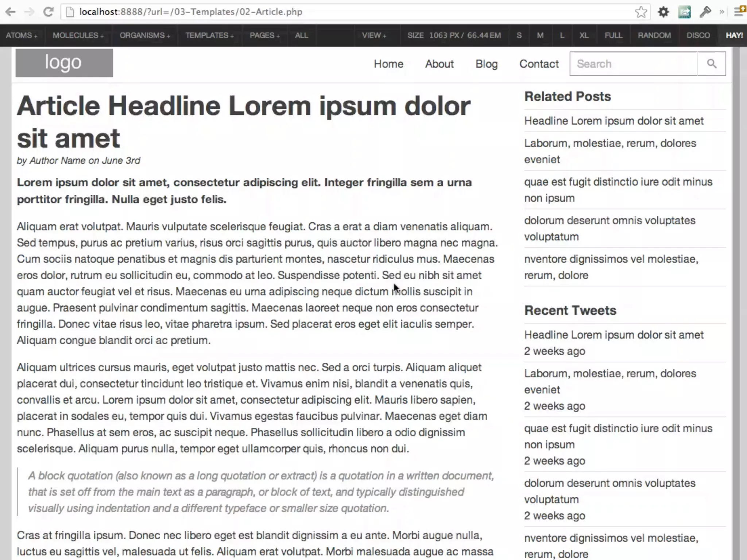
Task: Click into the Search input field
Action: coord(633,64)
